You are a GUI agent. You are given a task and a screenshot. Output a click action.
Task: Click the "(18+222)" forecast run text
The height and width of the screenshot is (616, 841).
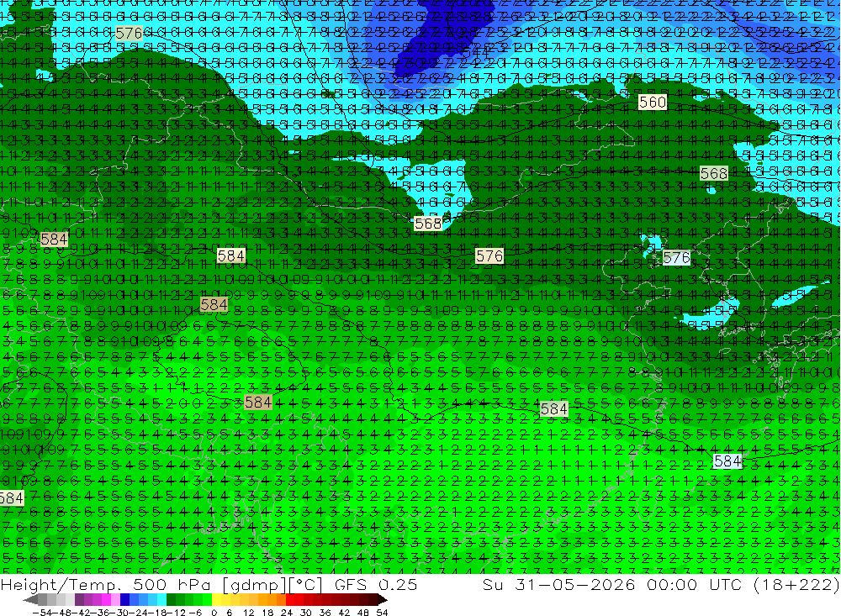pyautogui.click(x=796, y=584)
